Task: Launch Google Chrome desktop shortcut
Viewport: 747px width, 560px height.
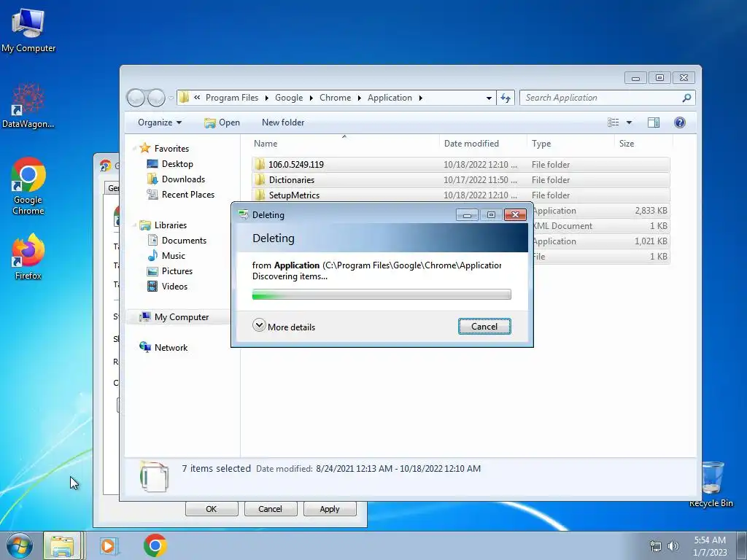Action: 28,186
